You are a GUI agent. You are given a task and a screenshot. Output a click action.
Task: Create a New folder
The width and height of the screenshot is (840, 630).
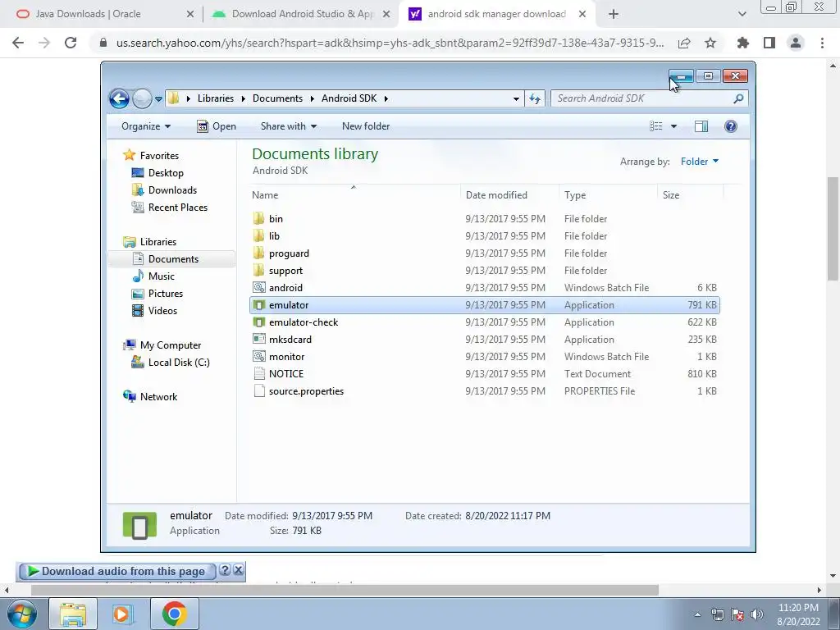point(366,126)
